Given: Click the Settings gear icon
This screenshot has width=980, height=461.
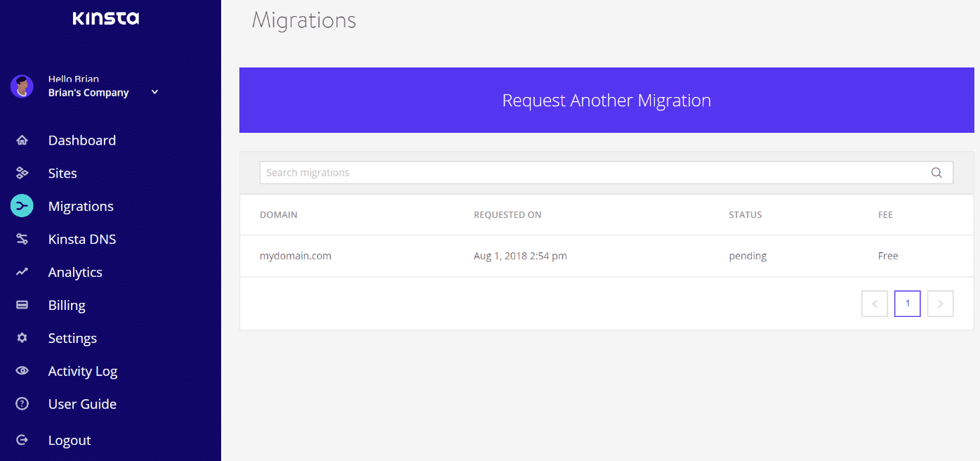Looking at the screenshot, I should point(22,338).
